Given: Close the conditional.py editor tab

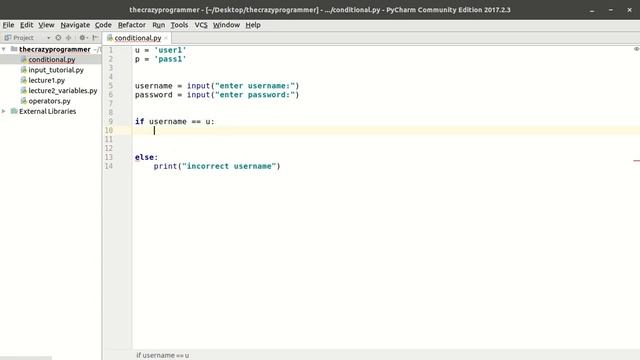Looking at the screenshot, I should point(166,38).
